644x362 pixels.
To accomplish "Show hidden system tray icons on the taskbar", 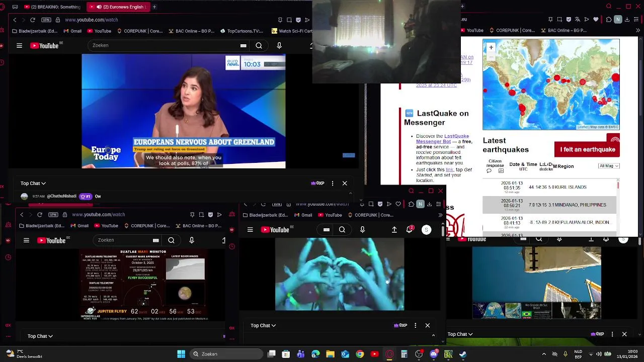I will (544, 354).
